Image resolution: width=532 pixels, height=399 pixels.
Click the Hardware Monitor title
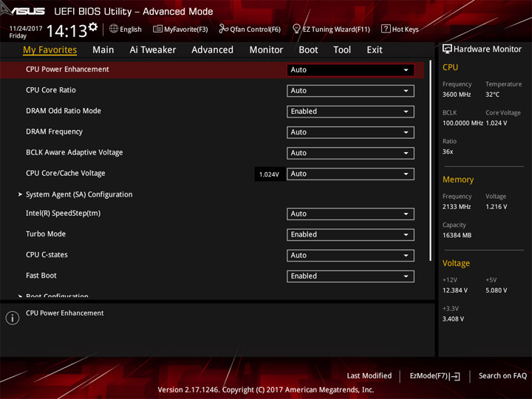tap(487, 50)
